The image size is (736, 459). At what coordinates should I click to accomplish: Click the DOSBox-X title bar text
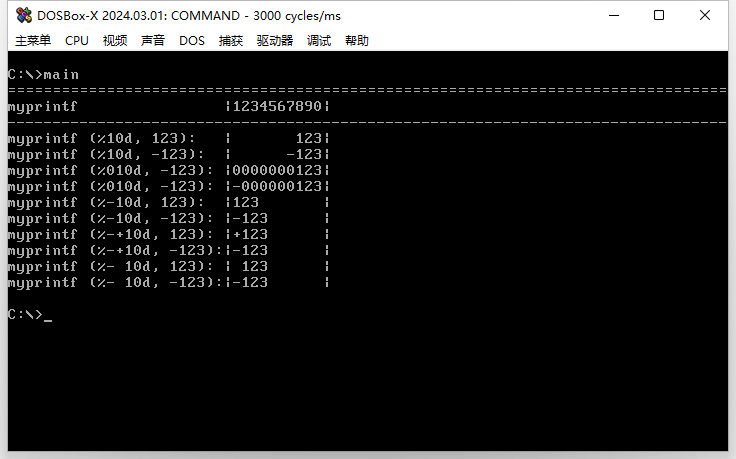click(x=189, y=15)
